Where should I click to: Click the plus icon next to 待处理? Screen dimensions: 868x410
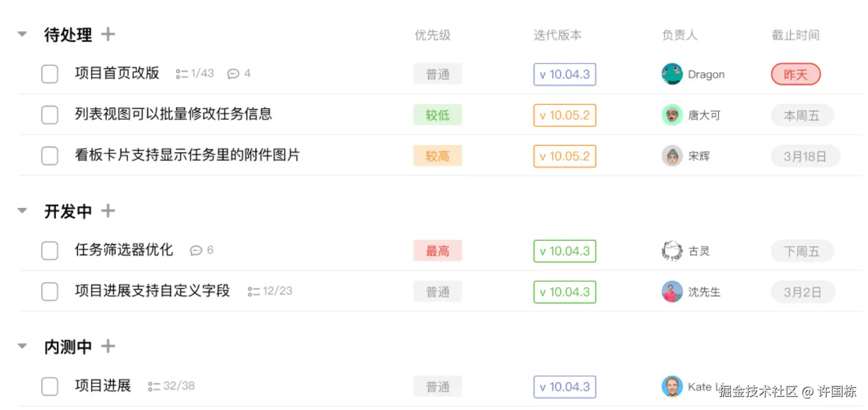tap(108, 34)
